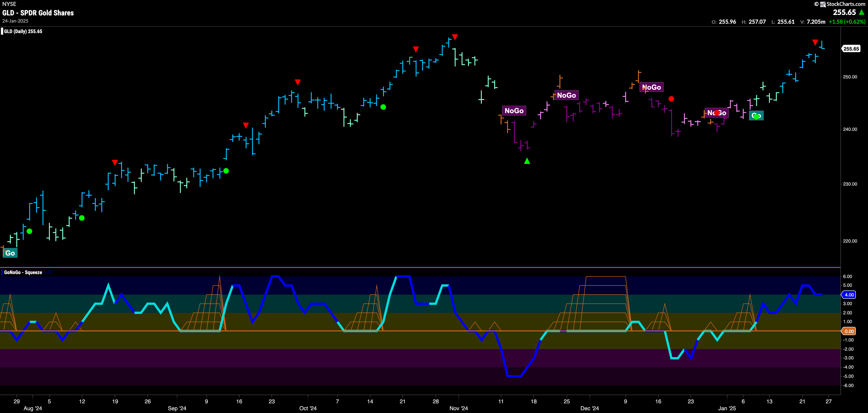This screenshot has width=868, height=413.
Task: Click the green up-arrow beside 255.65 price
Action: click(862, 12)
